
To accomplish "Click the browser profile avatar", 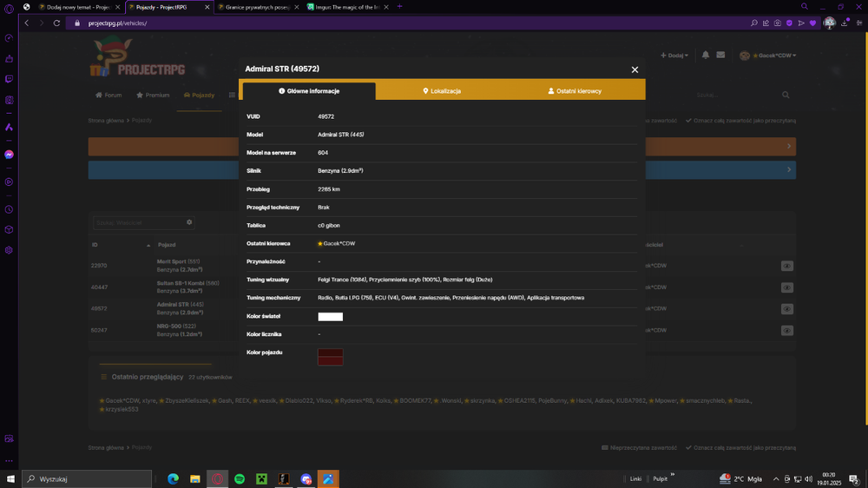I will pyautogui.click(x=829, y=23).
